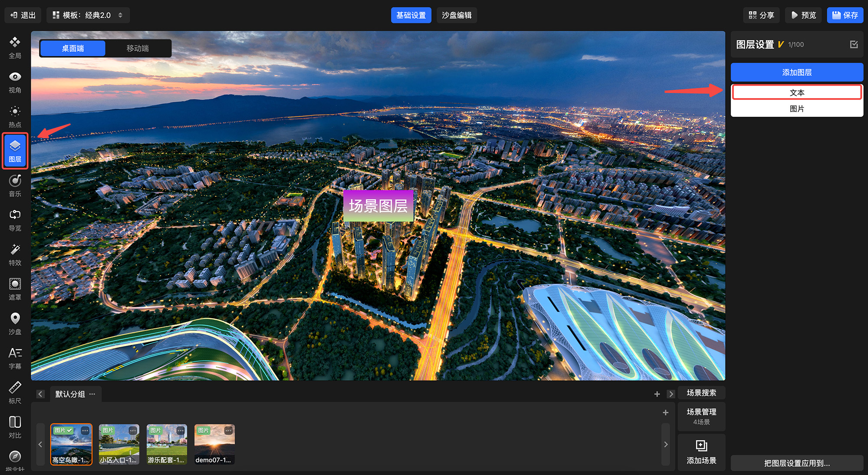Viewport: 868px width, 475px height.
Task: Open the 沙盘 sandbox marker icon
Action: pos(15,323)
